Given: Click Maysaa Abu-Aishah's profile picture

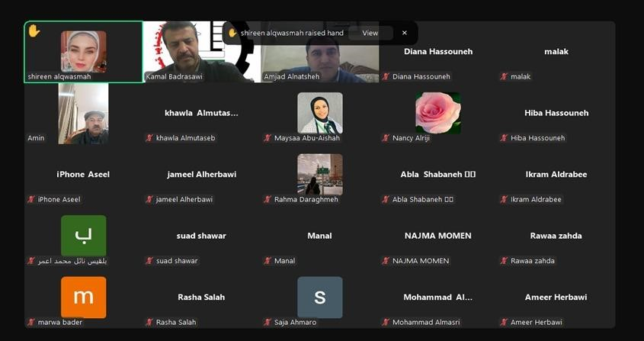Looking at the screenshot, I should (320, 113).
